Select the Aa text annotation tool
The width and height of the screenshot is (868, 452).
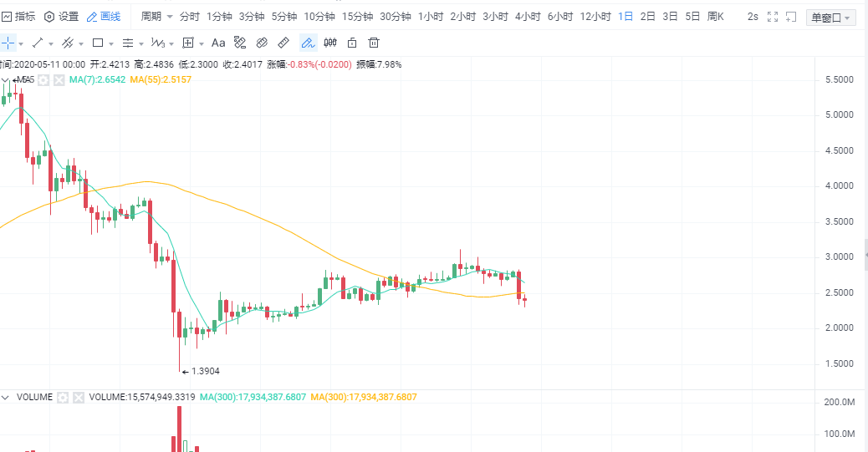(x=218, y=43)
